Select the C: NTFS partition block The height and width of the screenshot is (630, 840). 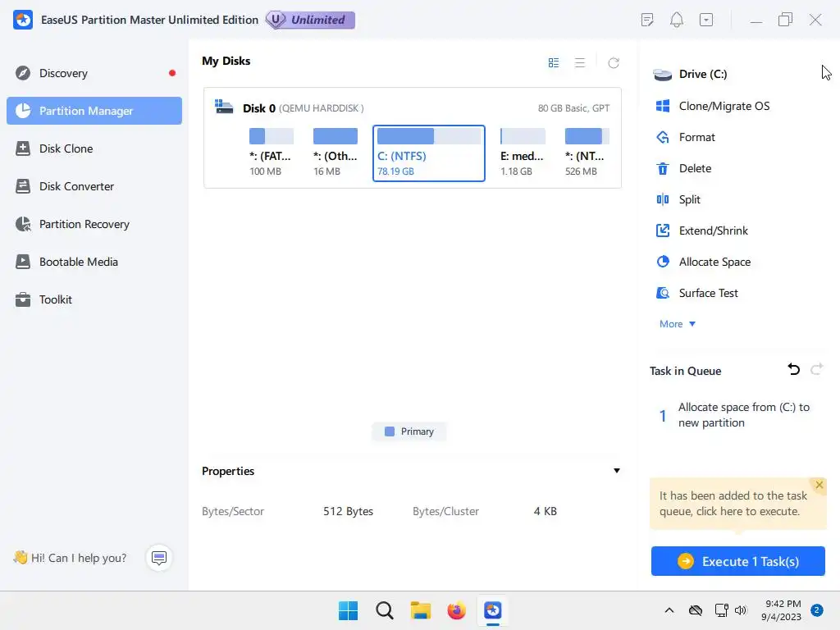[428, 153]
